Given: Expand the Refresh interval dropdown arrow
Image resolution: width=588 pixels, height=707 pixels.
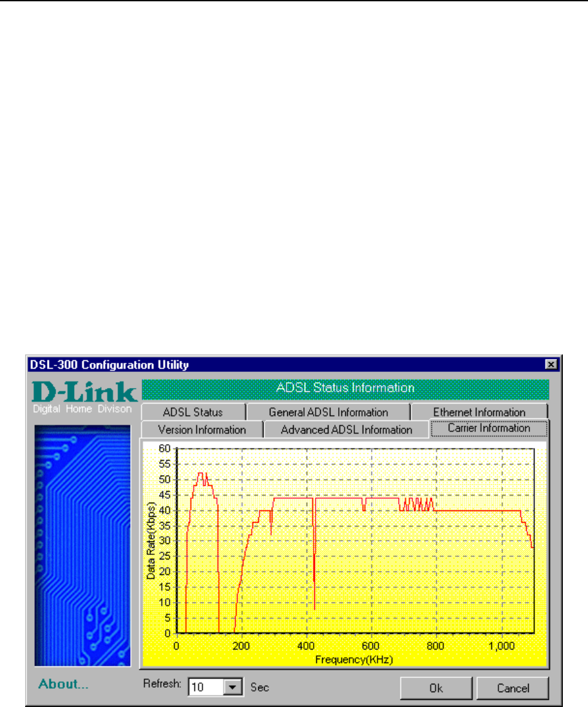Looking at the screenshot, I should tap(232, 687).
